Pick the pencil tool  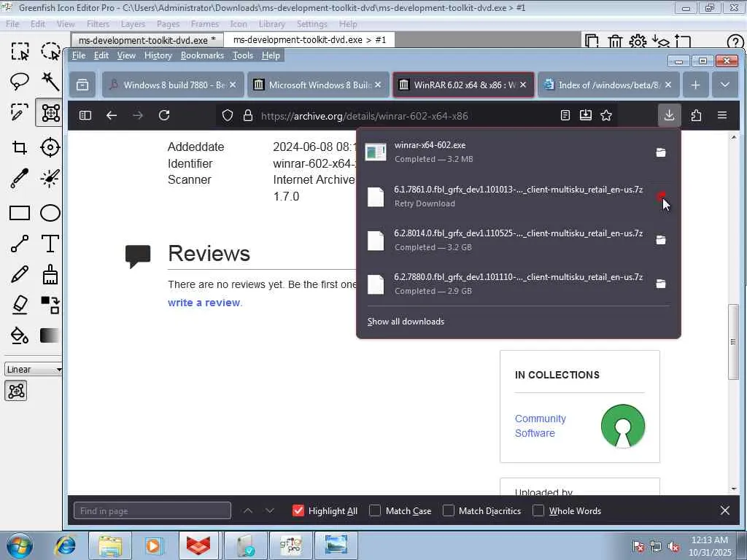click(20, 275)
